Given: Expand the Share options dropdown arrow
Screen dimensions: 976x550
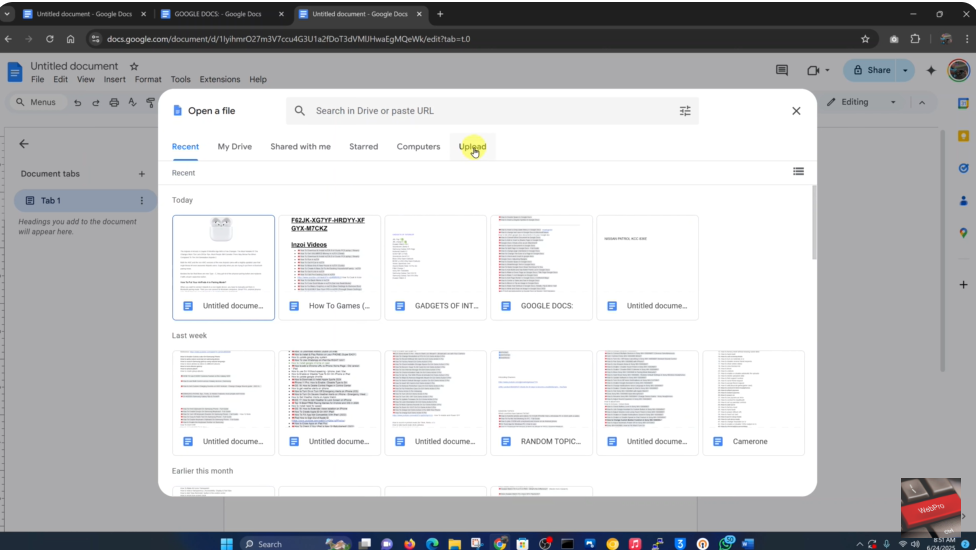Looking at the screenshot, I should tap(905, 70).
